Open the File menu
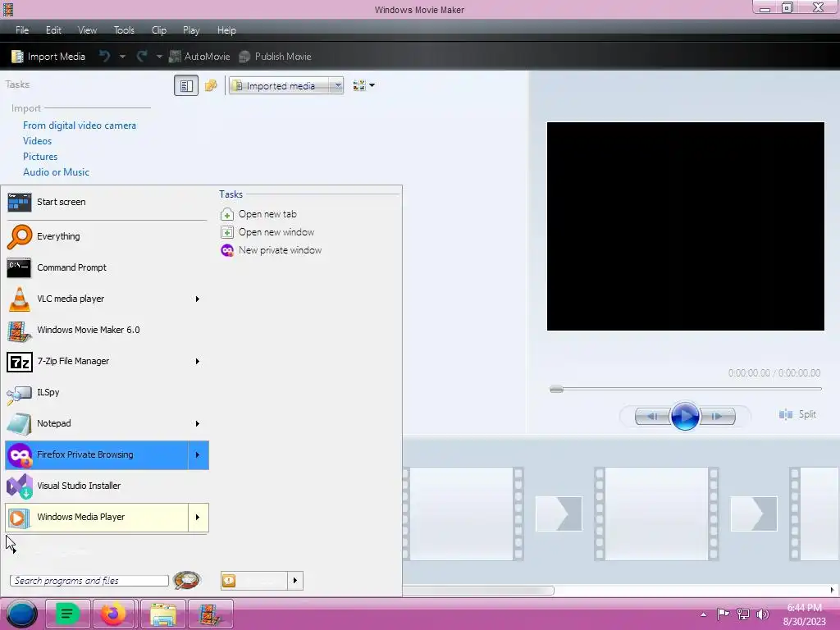Screen dimensions: 840x630 [22, 30]
